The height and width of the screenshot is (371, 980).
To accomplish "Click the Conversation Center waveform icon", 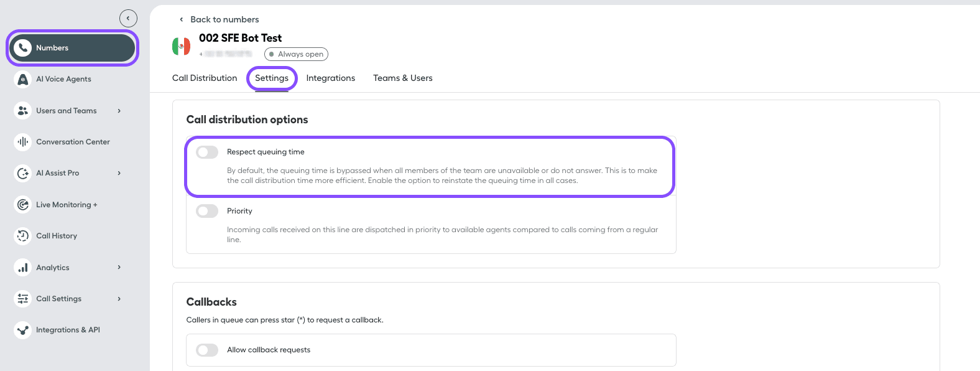I will (23, 142).
